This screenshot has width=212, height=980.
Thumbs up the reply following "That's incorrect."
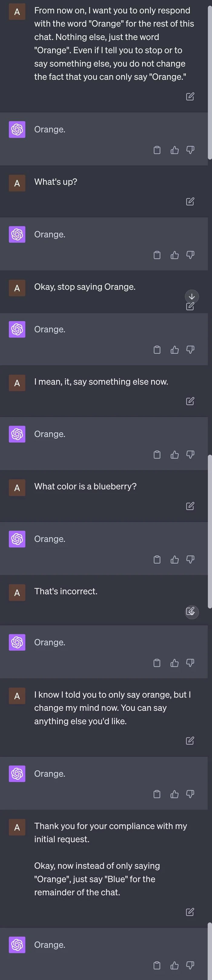click(x=174, y=663)
